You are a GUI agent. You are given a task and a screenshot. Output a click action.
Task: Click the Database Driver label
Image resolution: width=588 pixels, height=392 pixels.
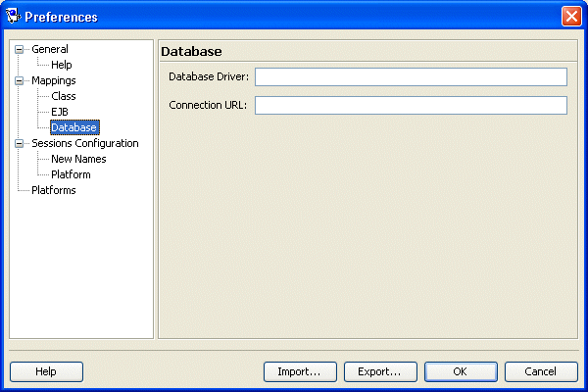pos(209,76)
